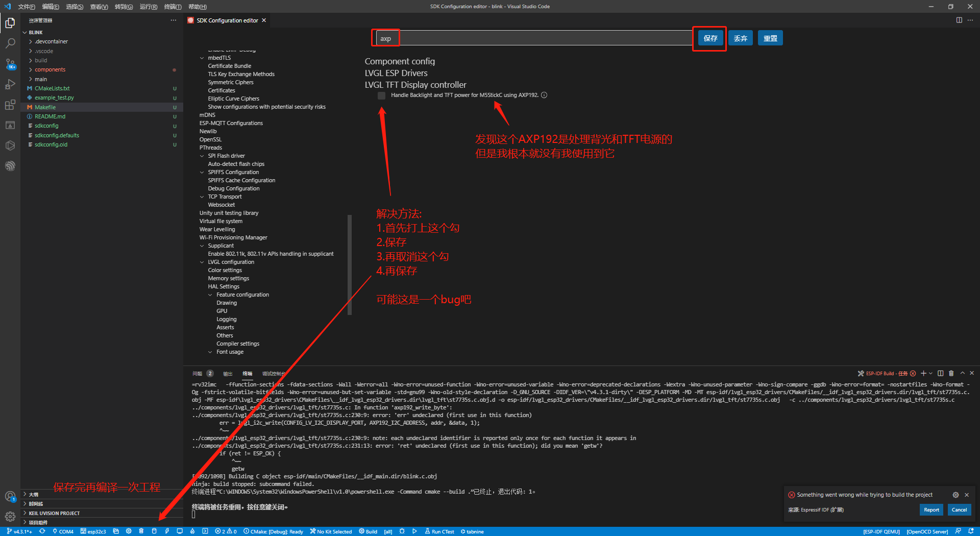980x536 pixels.
Task: Change the esp32c3 device target in status bar
Action: pos(93,531)
